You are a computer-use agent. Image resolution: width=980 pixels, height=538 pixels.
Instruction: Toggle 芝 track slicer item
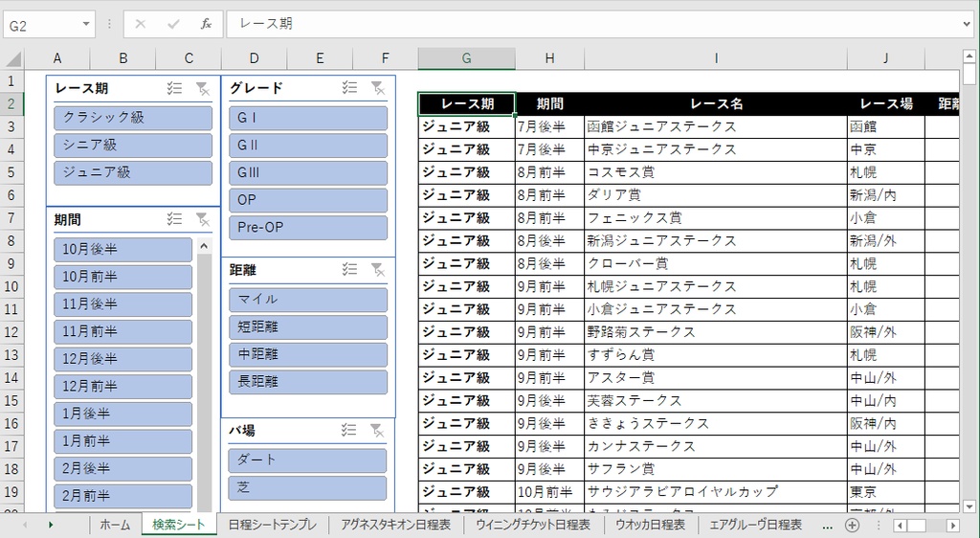[x=307, y=487]
